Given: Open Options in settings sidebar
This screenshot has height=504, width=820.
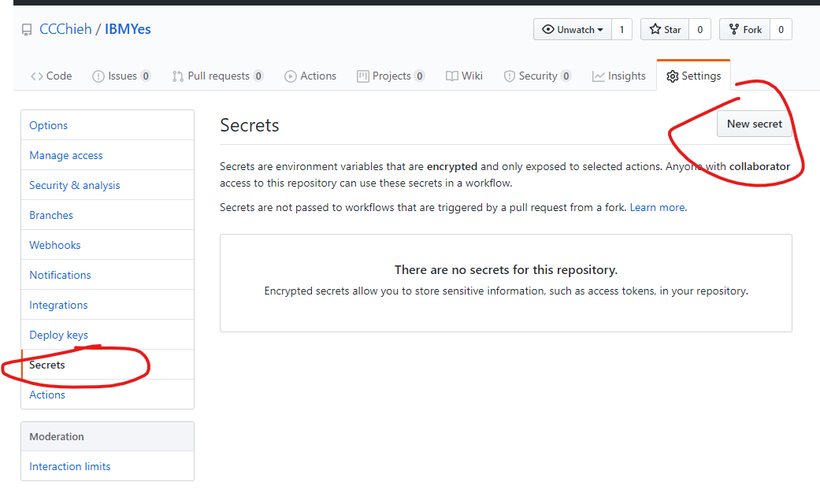Looking at the screenshot, I should coord(107,125).
